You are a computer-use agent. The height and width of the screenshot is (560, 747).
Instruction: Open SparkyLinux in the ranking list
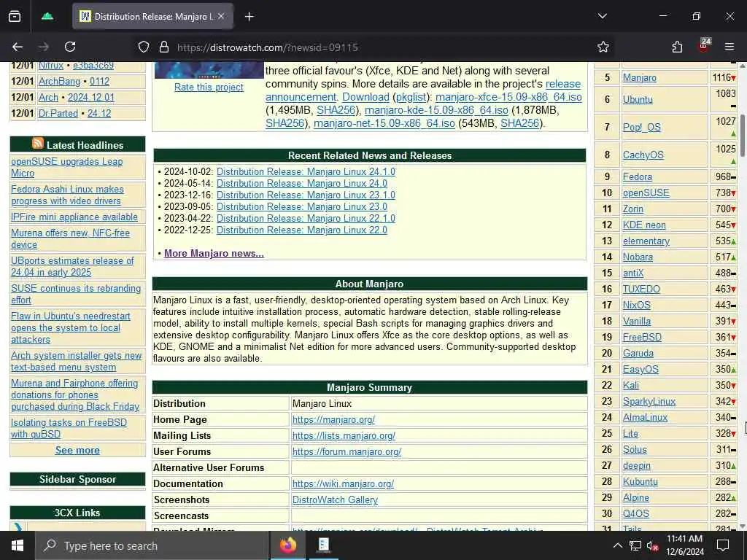pyautogui.click(x=649, y=402)
